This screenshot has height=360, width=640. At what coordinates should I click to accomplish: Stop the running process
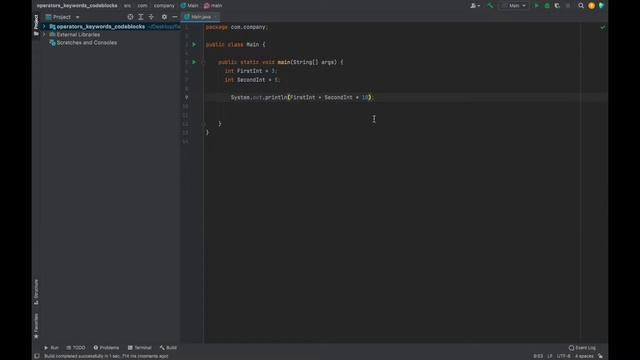[568, 6]
